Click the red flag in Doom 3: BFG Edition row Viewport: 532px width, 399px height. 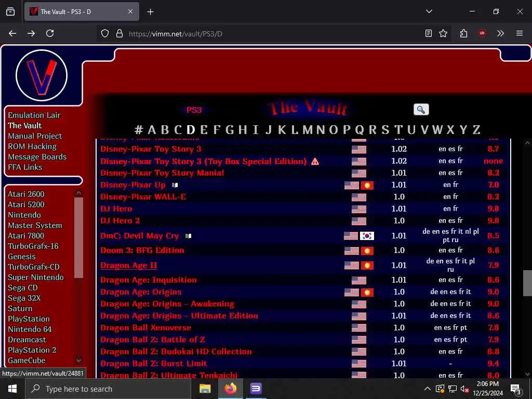(367, 251)
